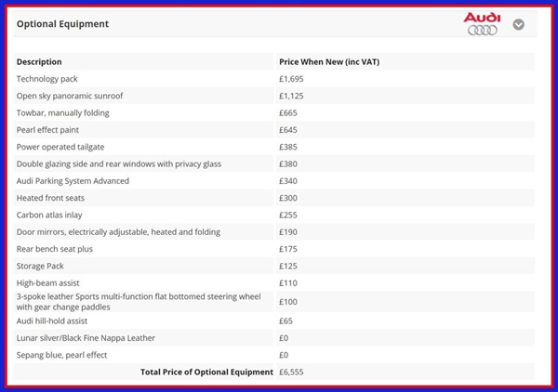Click the Price When New column header
Viewport: 558px width, 392px height.
tap(328, 62)
